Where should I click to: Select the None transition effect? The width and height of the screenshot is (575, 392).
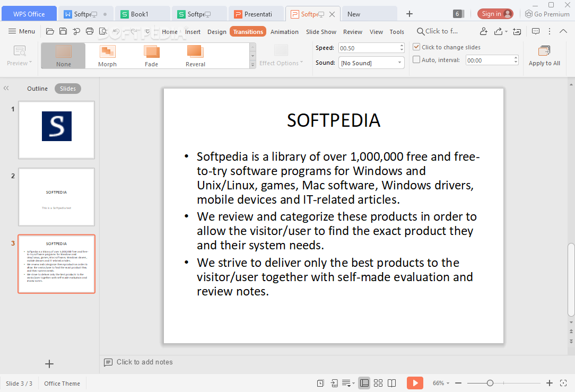click(x=64, y=56)
